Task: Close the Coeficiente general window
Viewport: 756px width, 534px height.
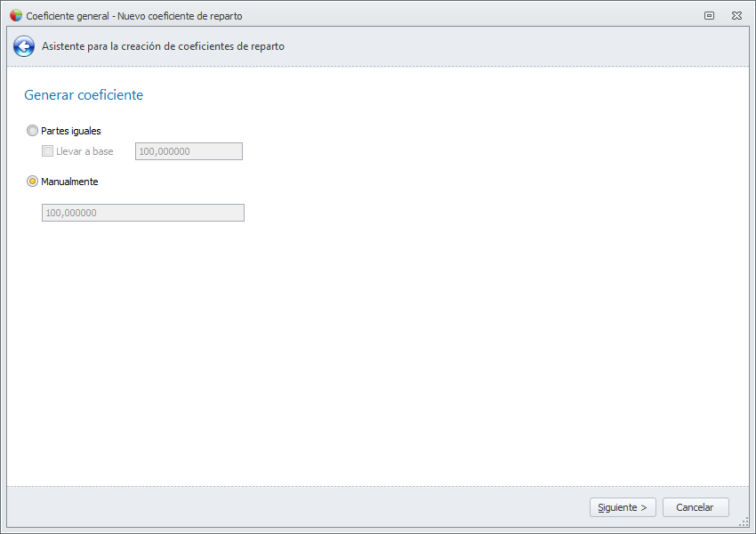Action: (x=736, y=15)
